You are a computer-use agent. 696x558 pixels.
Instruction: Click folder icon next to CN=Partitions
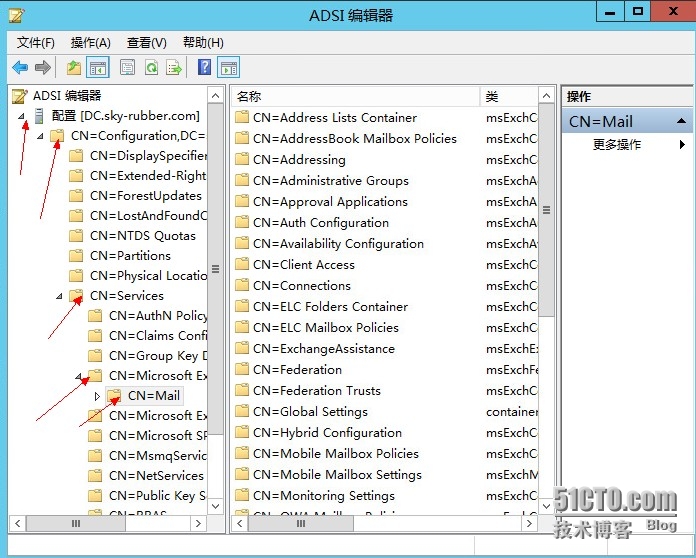[76, 256]
